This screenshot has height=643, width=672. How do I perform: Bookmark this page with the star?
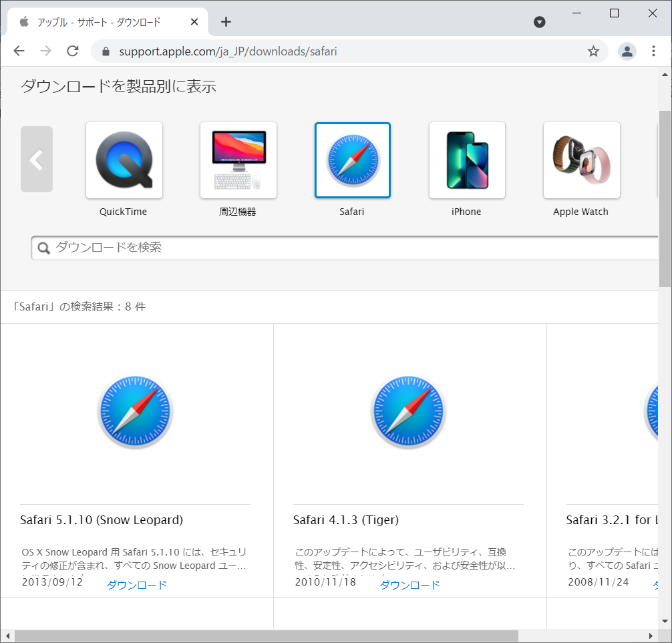tap(593, 51)
